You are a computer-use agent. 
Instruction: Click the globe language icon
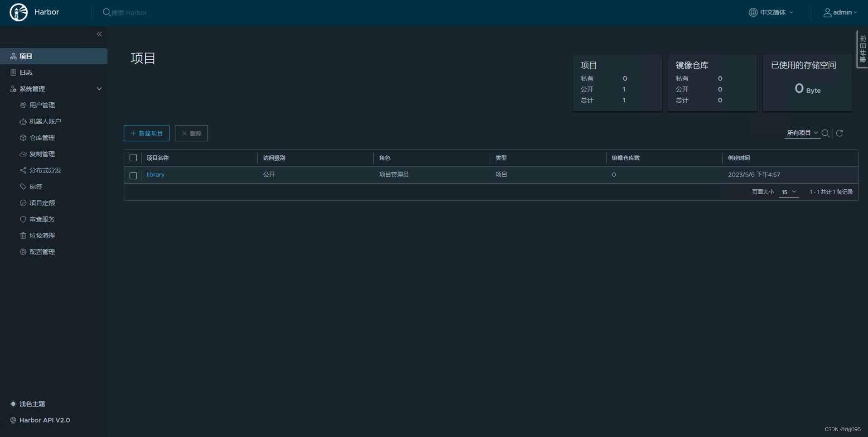tap(753, 12)
